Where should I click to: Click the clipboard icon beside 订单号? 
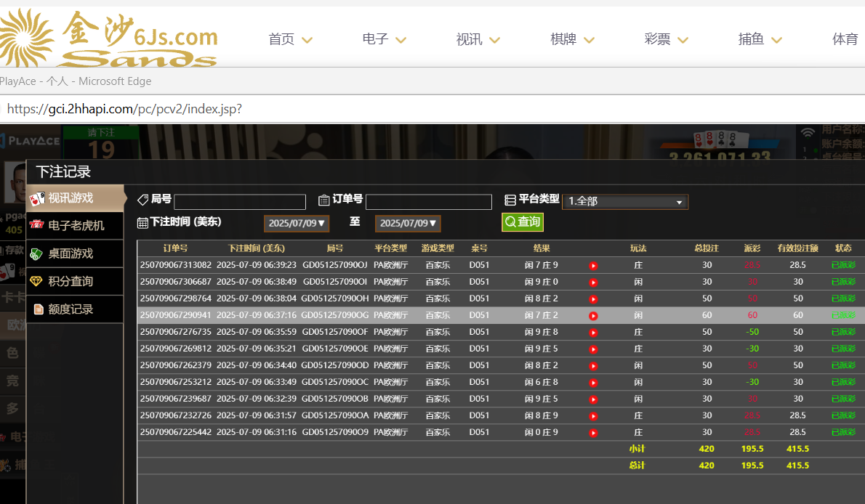coord(324,200)
